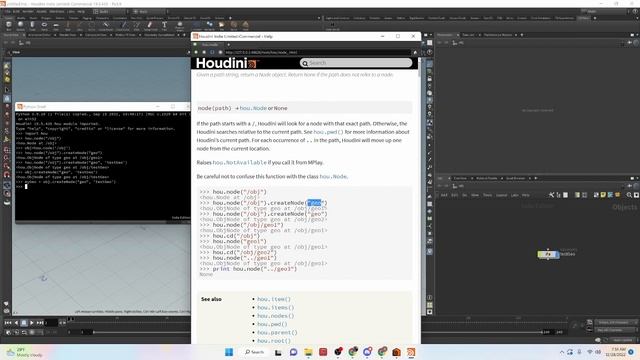Click the timeline stop button

click(x=24, y=323)
